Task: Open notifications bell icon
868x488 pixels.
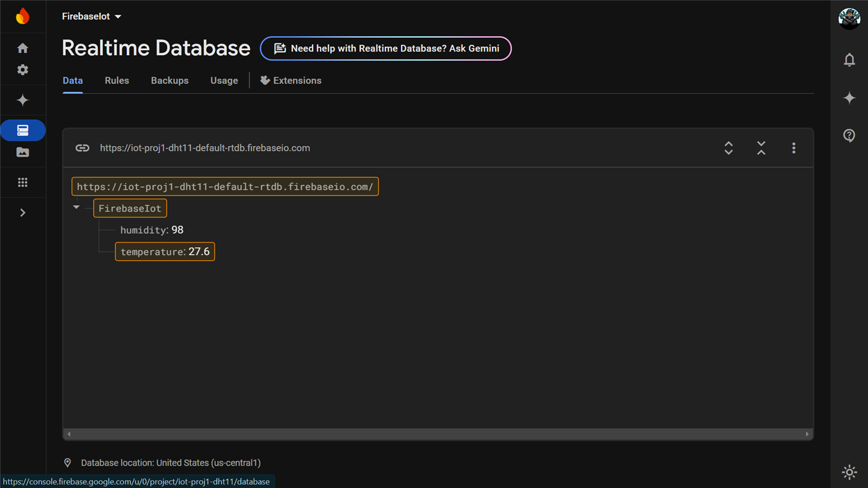Action: click(x=849, y=60)
